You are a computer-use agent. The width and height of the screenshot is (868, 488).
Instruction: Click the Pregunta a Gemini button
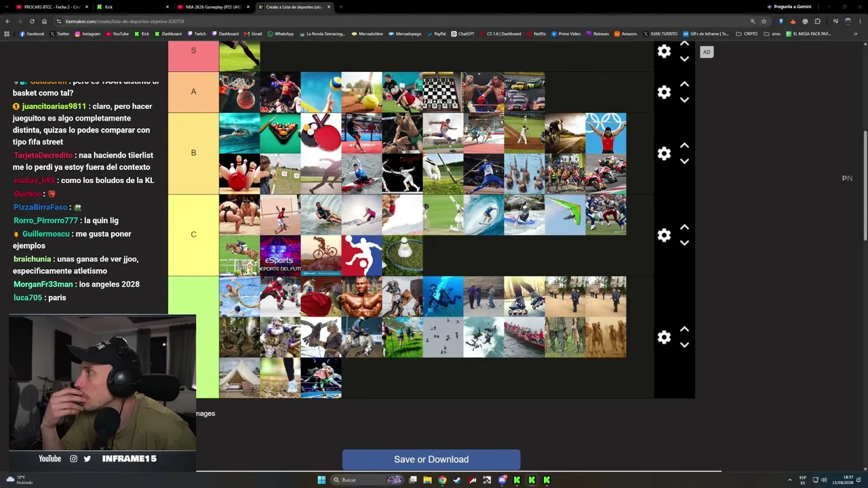(x=789, y=7)
